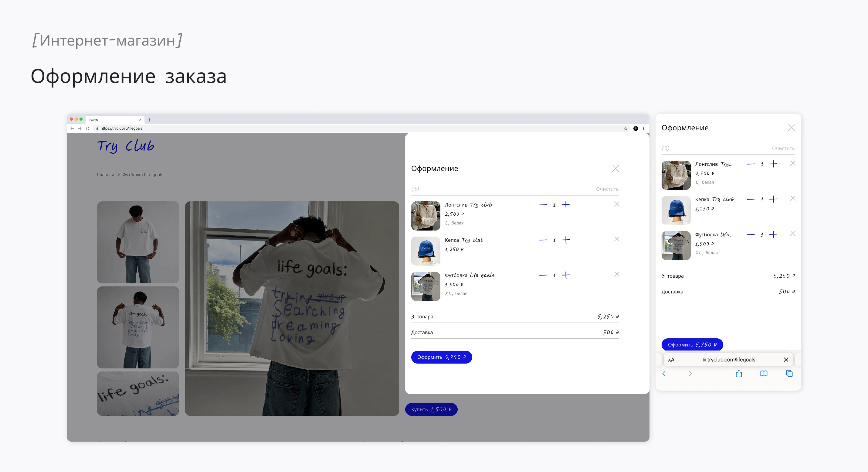Open the large life goals product photo
Image resolution: width=868 pixels, height=472 pixels.
coord(292,309)
